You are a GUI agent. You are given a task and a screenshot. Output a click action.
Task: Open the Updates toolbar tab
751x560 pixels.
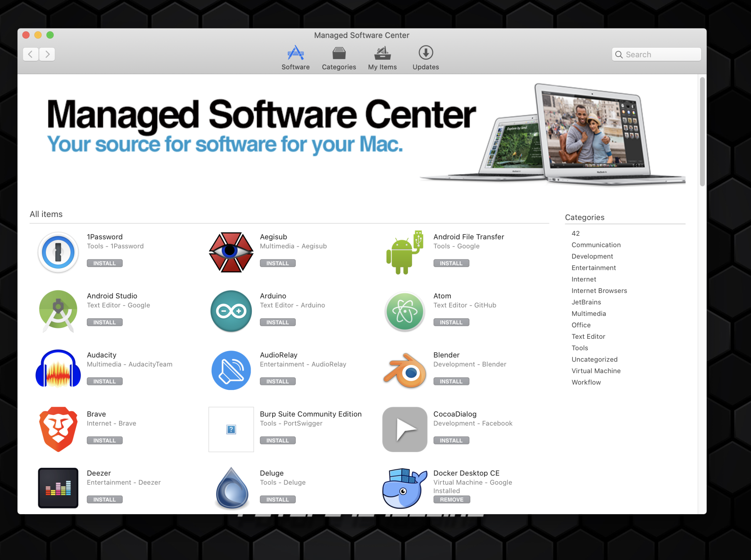[426, 58]
